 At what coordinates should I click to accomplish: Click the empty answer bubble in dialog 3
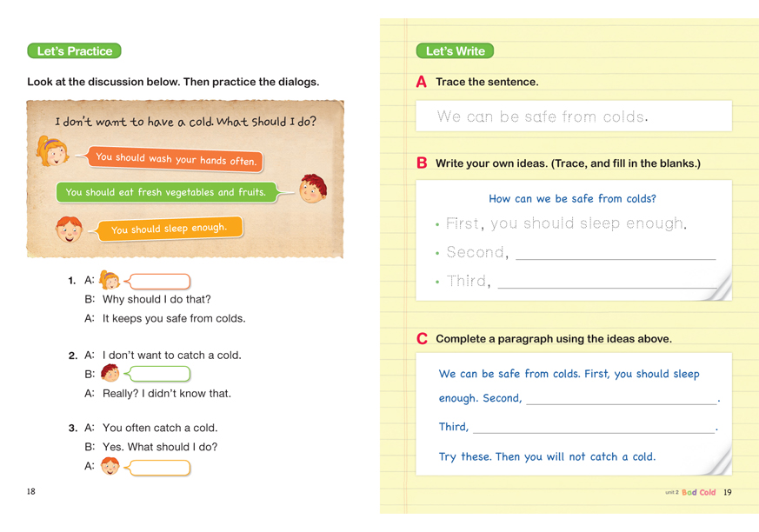click(160, 468)
